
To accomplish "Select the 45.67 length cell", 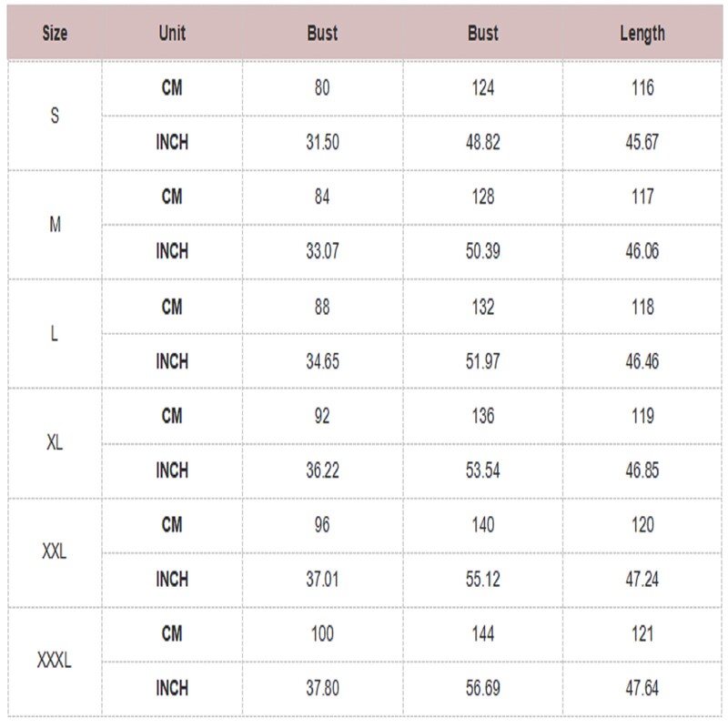I will point(642,143).
